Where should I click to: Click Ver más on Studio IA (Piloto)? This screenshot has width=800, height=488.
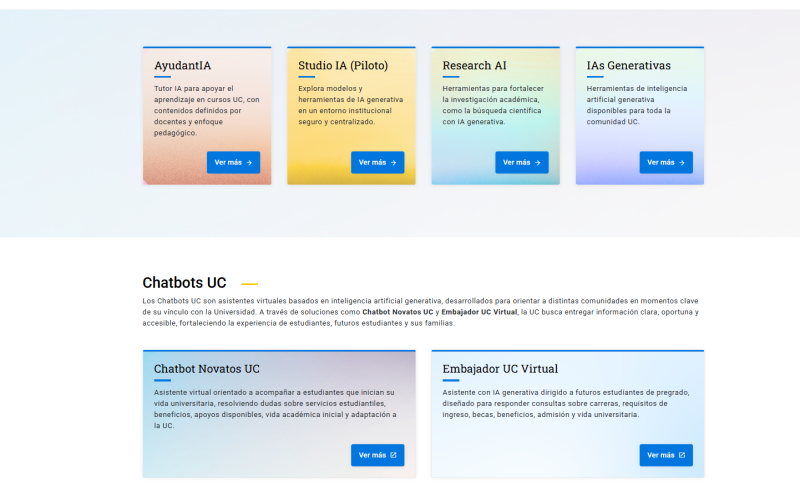click(x=378, y=162)
